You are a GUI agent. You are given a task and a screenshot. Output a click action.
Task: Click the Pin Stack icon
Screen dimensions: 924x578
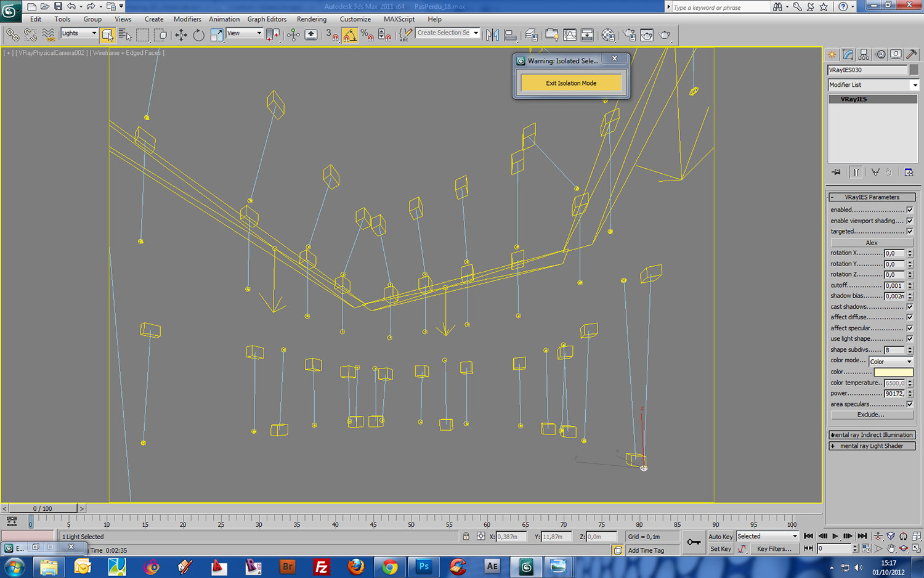point(836,173)
